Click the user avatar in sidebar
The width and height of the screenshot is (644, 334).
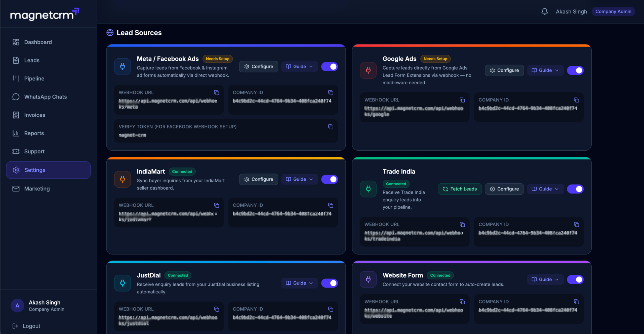pos(17,306)
